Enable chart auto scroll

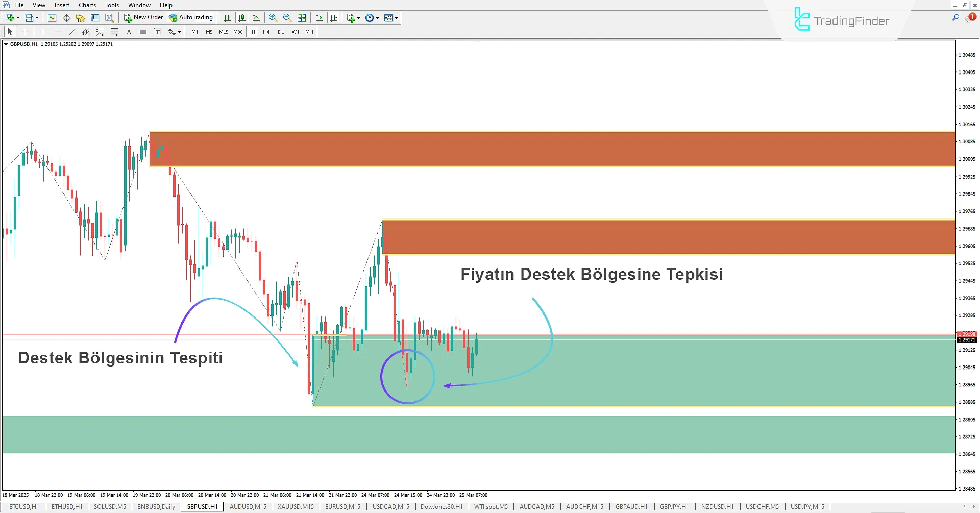click(x=319, y=17)
